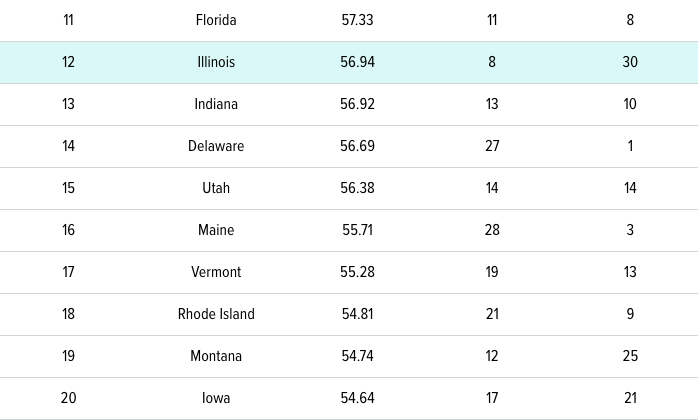Click Maine's 55.71 score
Screen dimensions: 699x420
click(357, 230)
